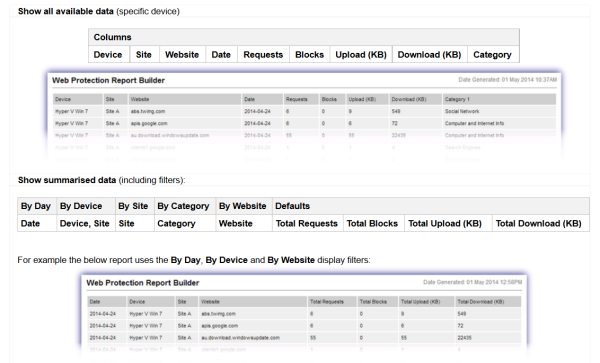Click the Category column cell
The height and width of the screenshot is (363, 600).
pos(493,55)
